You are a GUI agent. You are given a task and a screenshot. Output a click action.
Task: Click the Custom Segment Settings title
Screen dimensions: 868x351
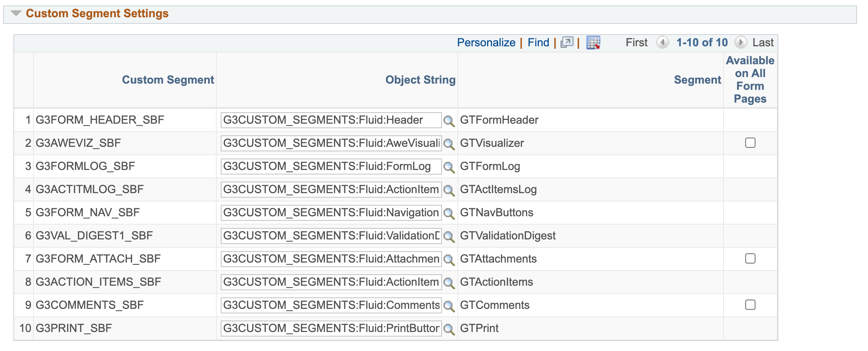[x=97, y=13]
